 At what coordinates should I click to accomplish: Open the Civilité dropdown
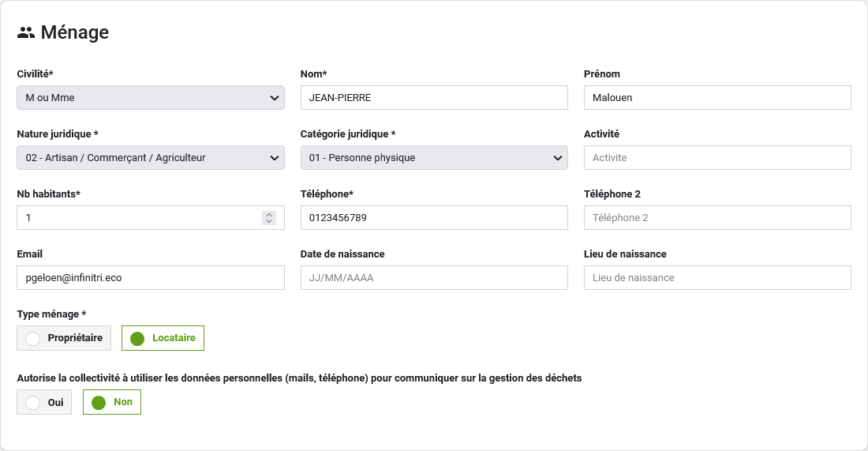pos(150,98)
